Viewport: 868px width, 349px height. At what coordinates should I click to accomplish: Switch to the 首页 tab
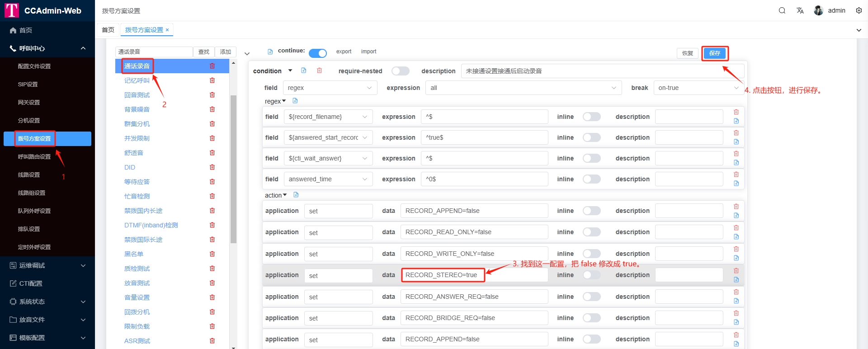click(x=108, y=30)
